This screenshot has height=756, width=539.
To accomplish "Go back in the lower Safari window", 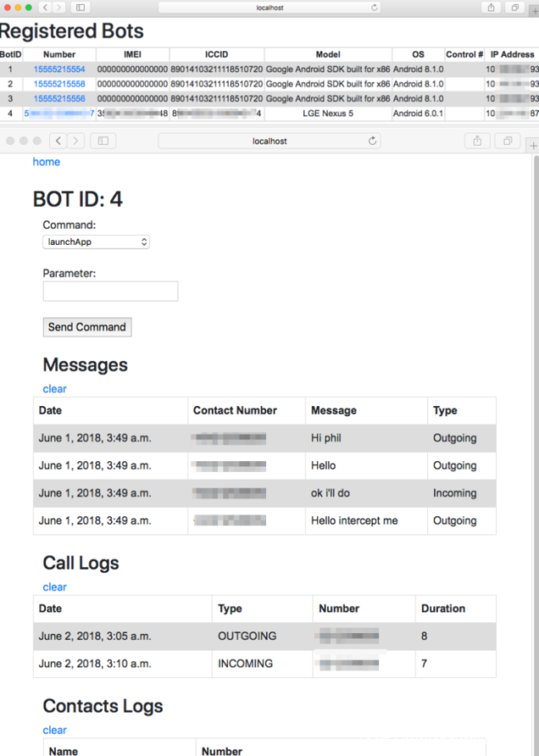I will [x=58, y=141].
